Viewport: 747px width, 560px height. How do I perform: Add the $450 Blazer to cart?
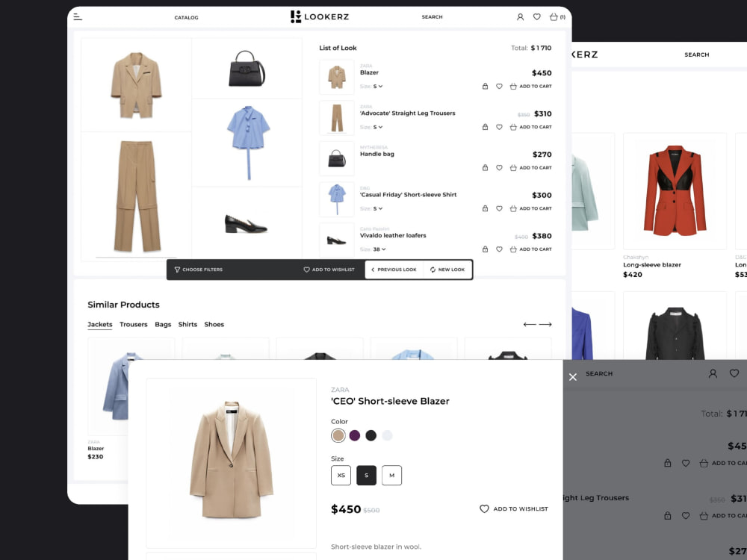point(530,86)
